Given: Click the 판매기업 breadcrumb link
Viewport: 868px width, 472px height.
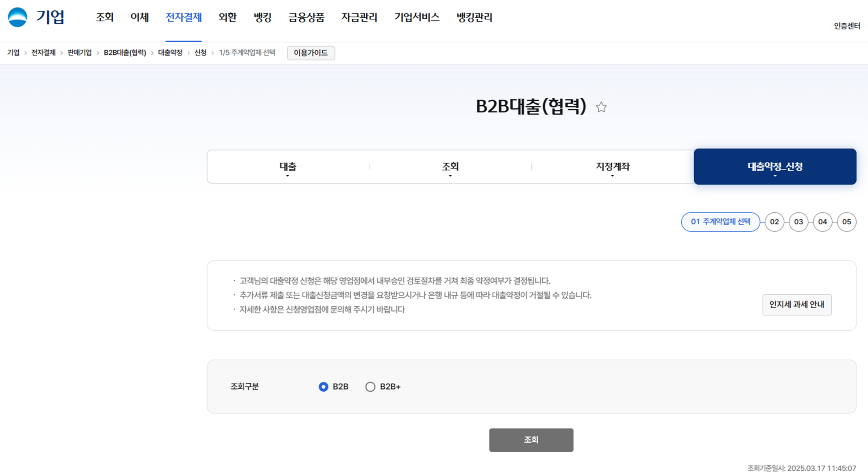Looking at the screenshot, I should click(x=80, y=52).
